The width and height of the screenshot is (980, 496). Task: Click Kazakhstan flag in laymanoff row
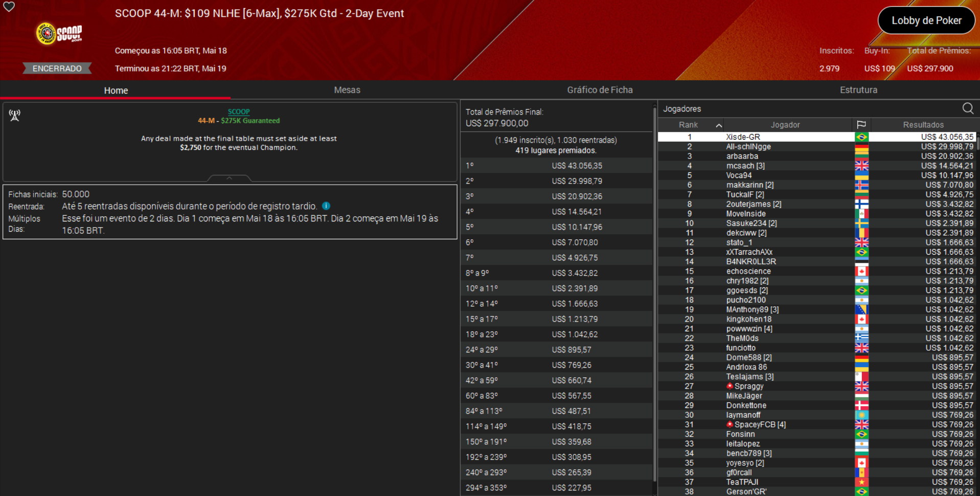pos(861,415)
